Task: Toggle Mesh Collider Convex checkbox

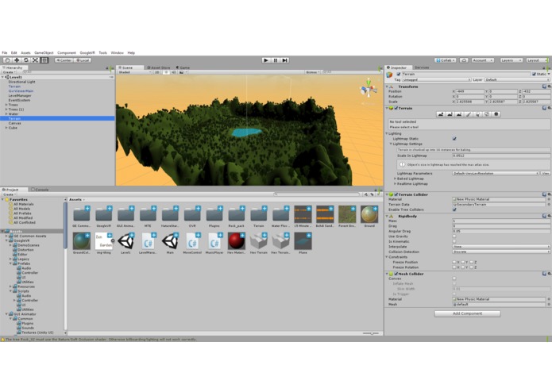Action: pos(454,279)
